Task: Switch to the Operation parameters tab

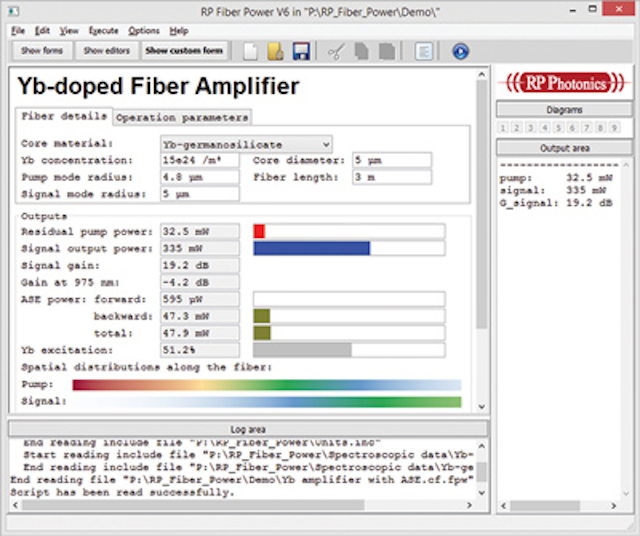Action: [x=182, y=118]
